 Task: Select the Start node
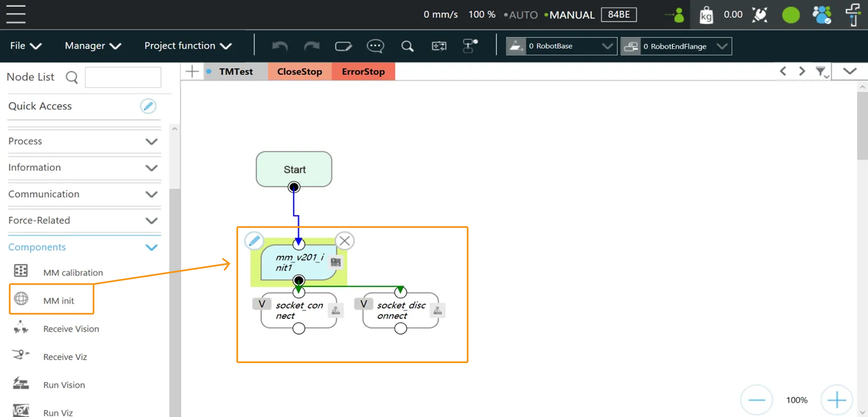click(294, 169)
